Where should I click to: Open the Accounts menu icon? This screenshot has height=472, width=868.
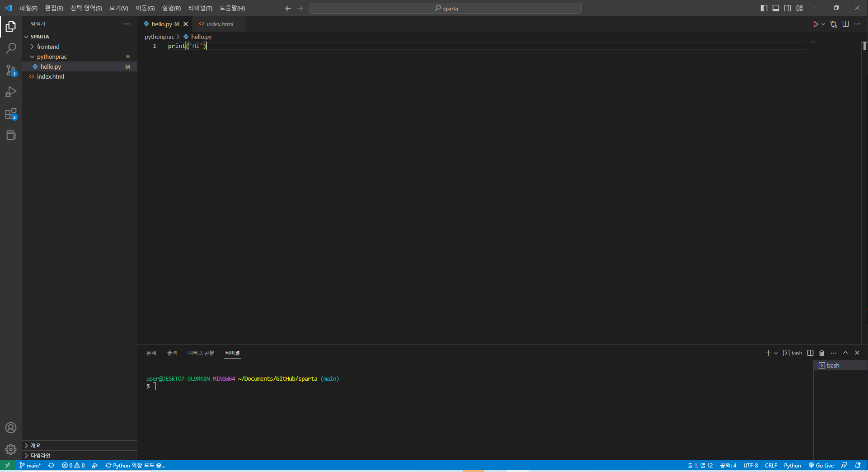coord(11,428)
